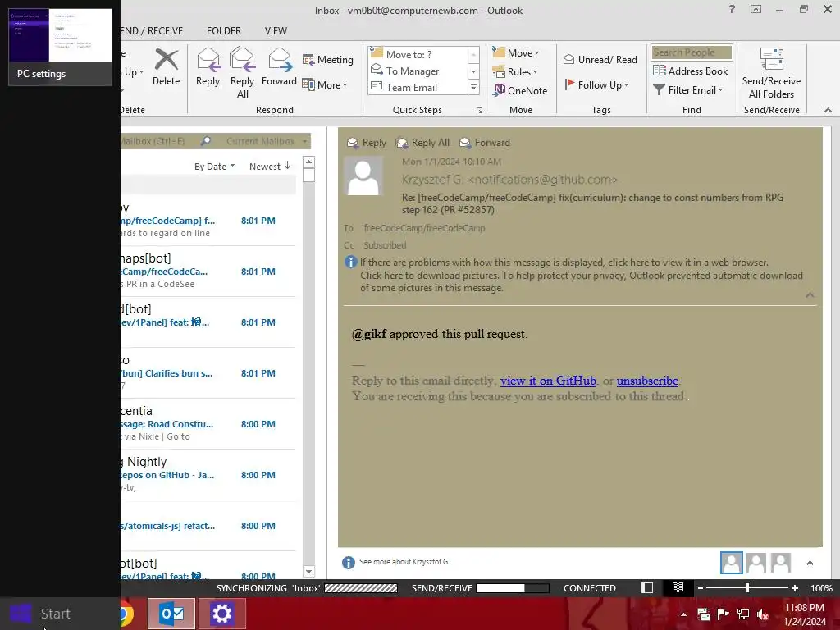Open the FOLDER ribbon tab

pyautogui.click(x=224, y=31)
